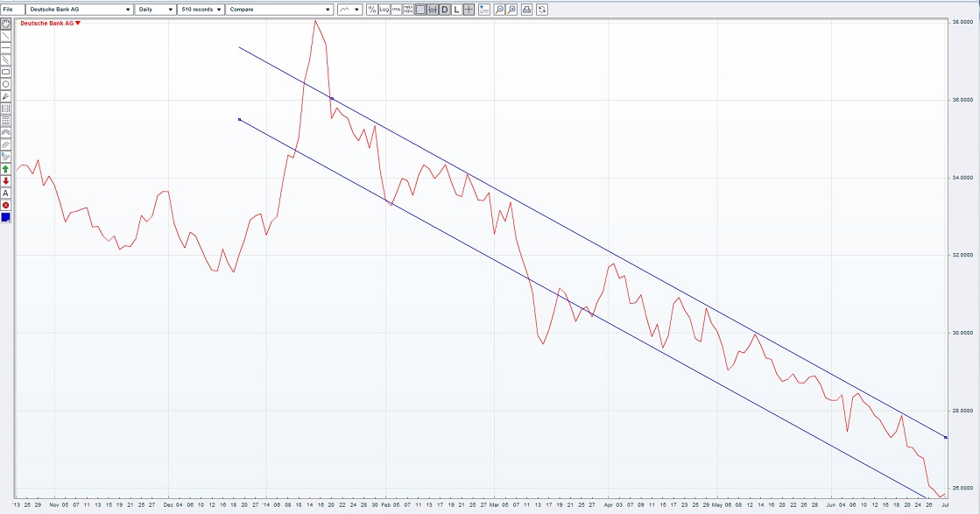This screenshot has height=514, width=980.
Task: Toggle percent scale with the % button
Action: click(x=371, y=10)
